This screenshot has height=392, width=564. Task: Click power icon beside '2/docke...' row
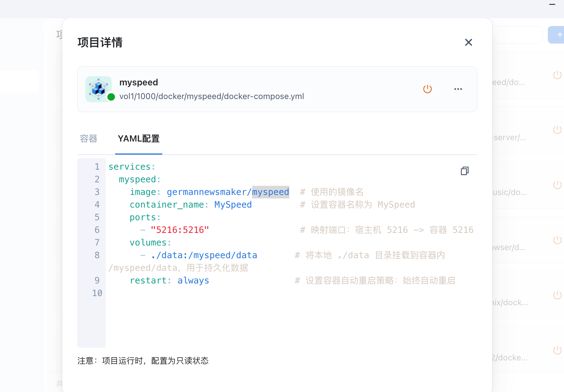(557, 351)
